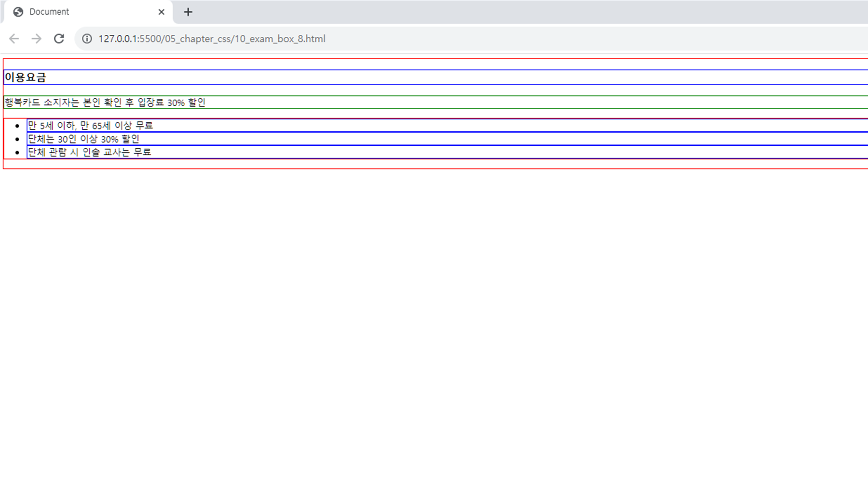Viewport: 868px width, 498px height.
Task: Click list item 단체는 30인 이상 할인
Action: (83, 139)
